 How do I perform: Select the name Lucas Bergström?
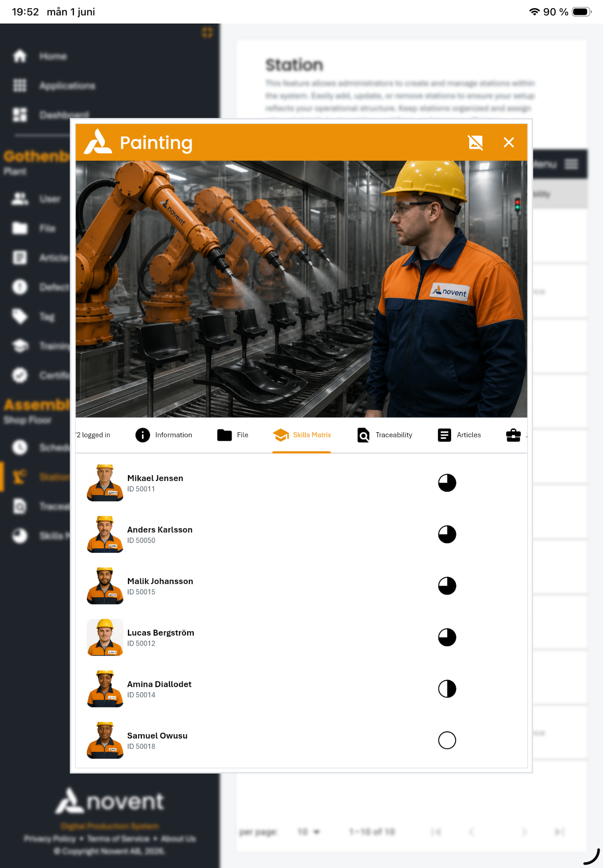[160, 633]
